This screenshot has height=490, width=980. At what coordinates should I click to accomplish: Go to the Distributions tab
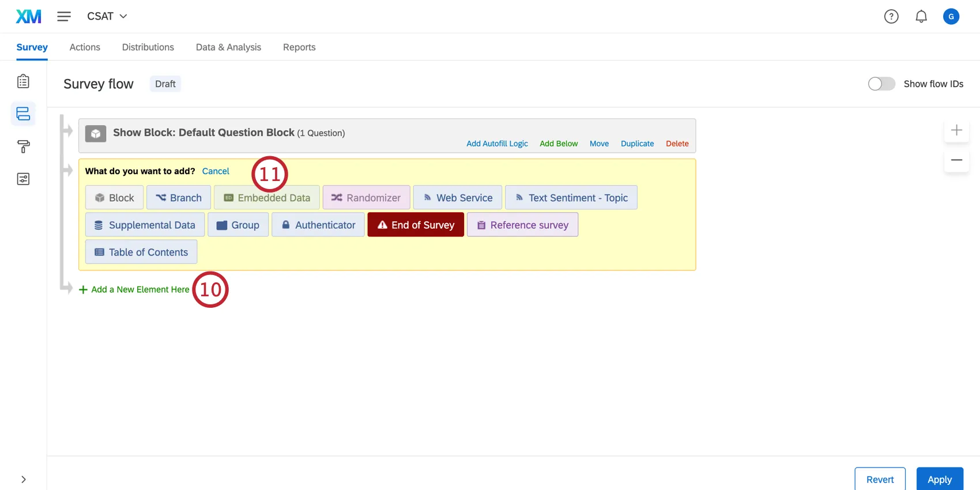coord(148,47)
